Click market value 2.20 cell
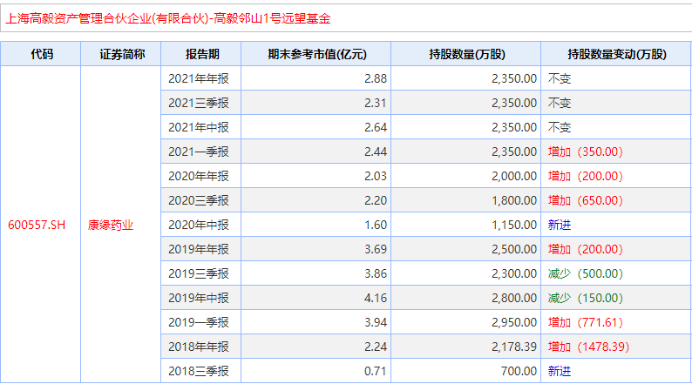The height and width of the screenshot is (385, 693). tap(316, 200)
